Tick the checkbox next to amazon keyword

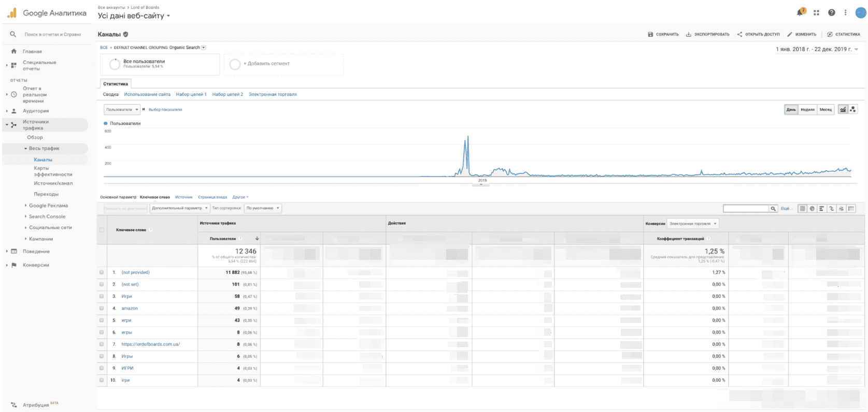[x=102, y=308]
